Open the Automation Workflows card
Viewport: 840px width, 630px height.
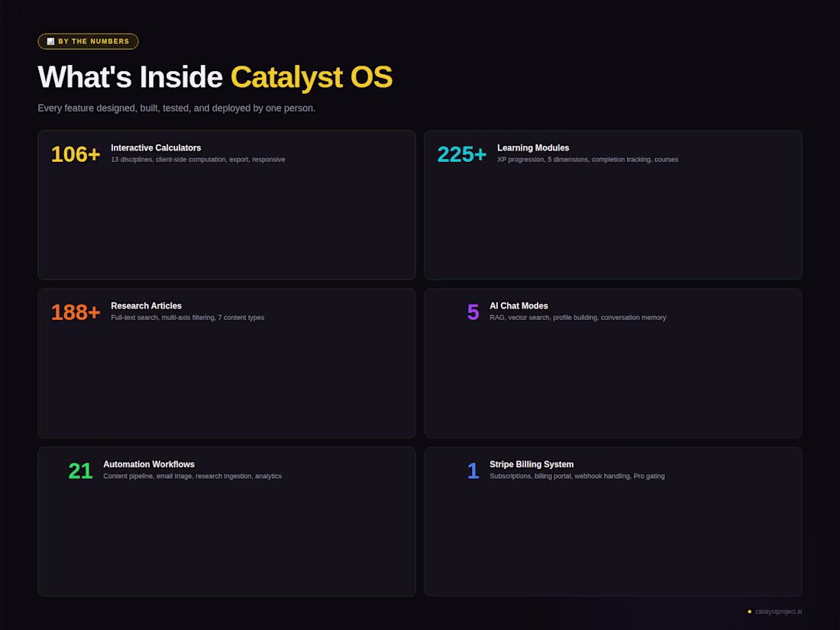point(227,521)
